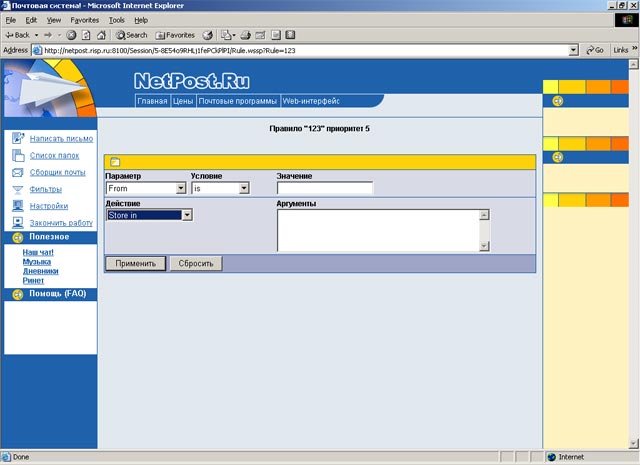Click the Go button next to address bar

point(595,50)
